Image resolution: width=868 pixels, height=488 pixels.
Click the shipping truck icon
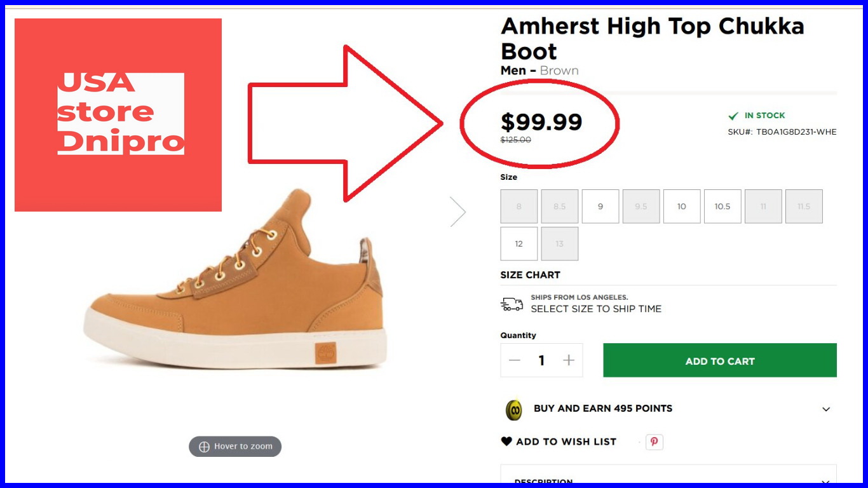(512, 304)
